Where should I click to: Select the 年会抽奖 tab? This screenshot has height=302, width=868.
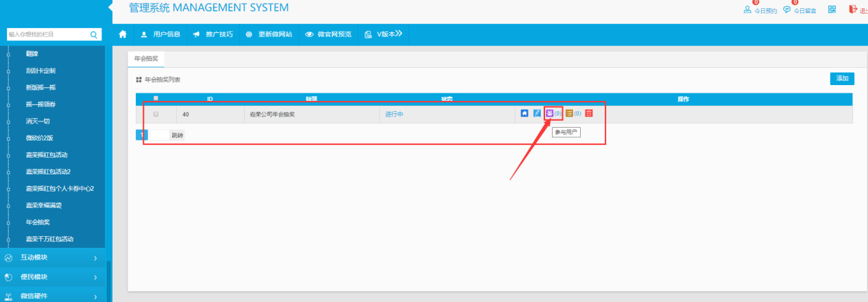tap(145, 59)
